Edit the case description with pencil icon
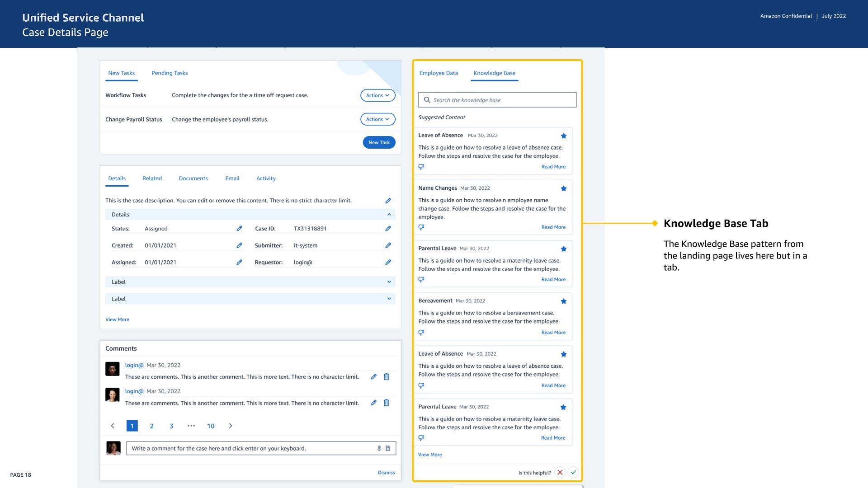This screenshot has width=868, height=488. pos(388,201)
